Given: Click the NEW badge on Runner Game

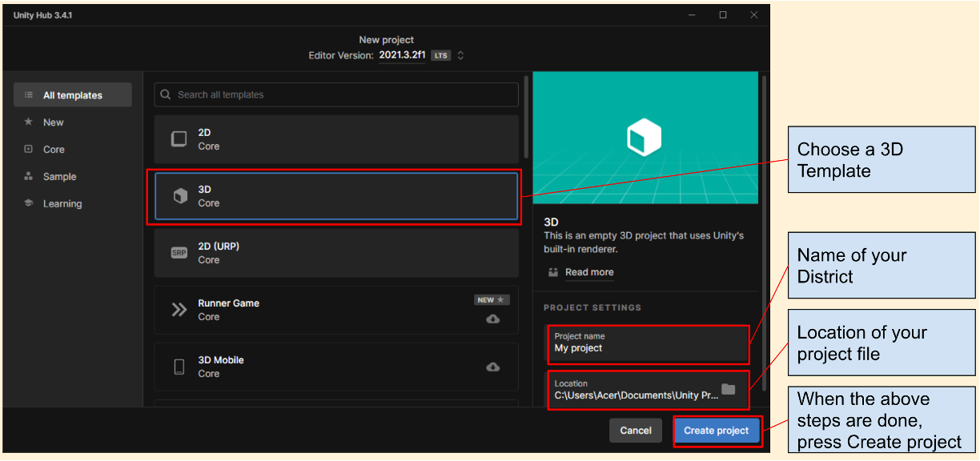Looking at the screenshot, I should click(x=491, y=300).
